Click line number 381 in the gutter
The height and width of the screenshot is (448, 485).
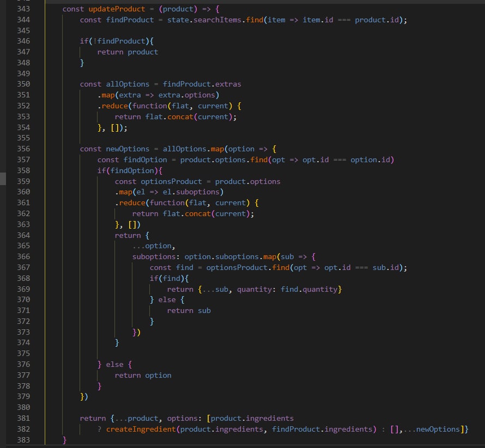coord(23,419)
